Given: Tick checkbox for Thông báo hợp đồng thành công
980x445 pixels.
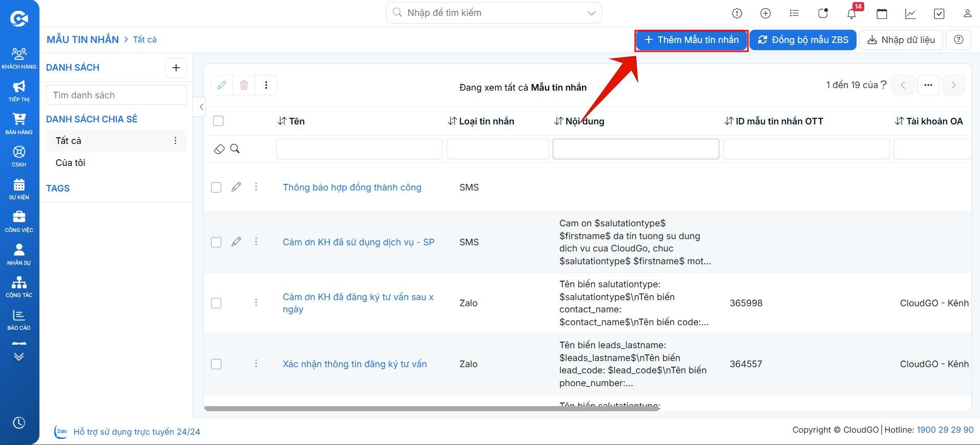Looking at the screenshot, I should (x=216, y=187).
